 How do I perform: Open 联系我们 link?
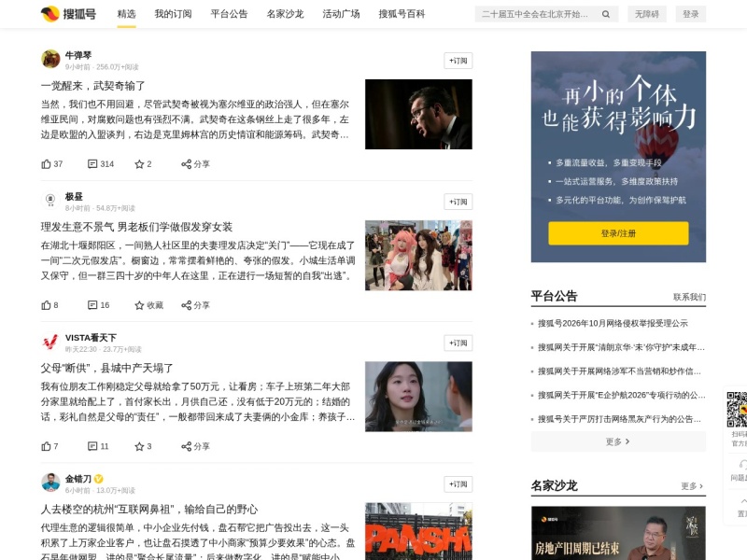click(689, 297)
